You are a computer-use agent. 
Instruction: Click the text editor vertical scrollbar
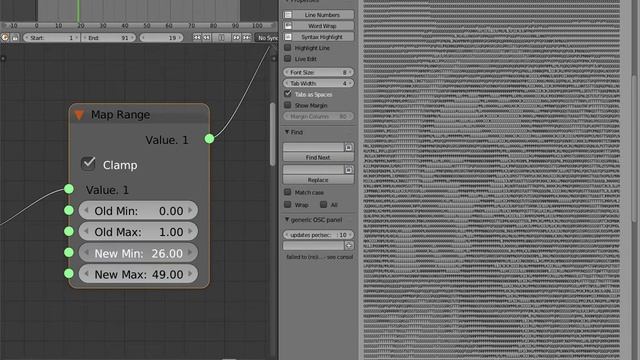[x=635, y=149]
